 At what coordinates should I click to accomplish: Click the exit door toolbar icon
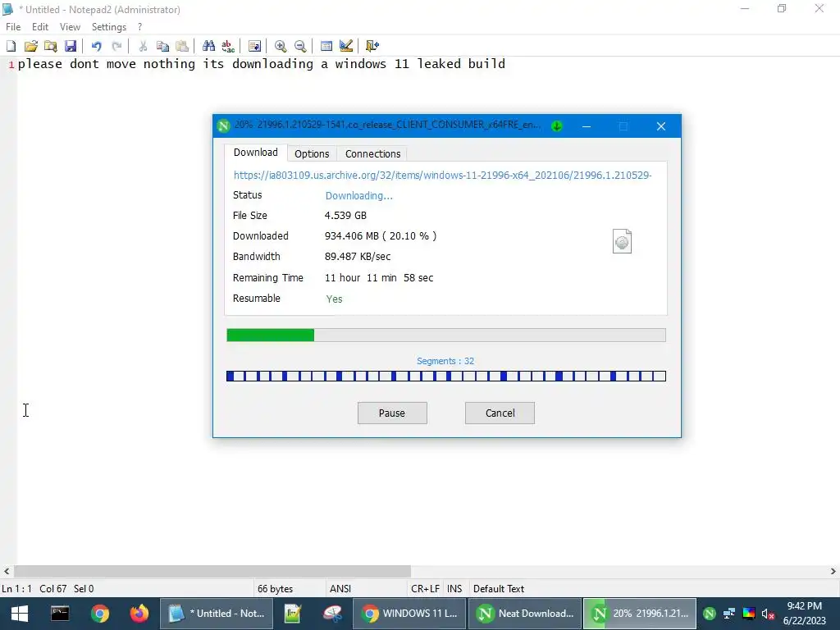coord(372,46)
